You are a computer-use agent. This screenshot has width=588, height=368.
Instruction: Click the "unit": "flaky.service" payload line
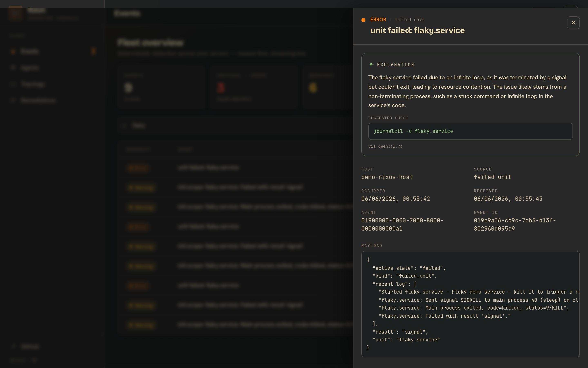[406, 340]
